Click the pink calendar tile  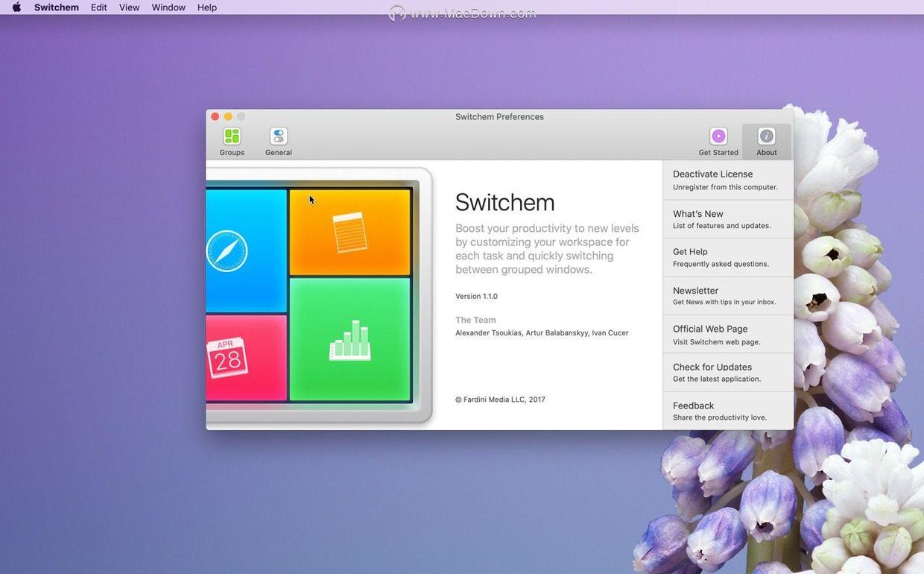[x=246, y=358]
